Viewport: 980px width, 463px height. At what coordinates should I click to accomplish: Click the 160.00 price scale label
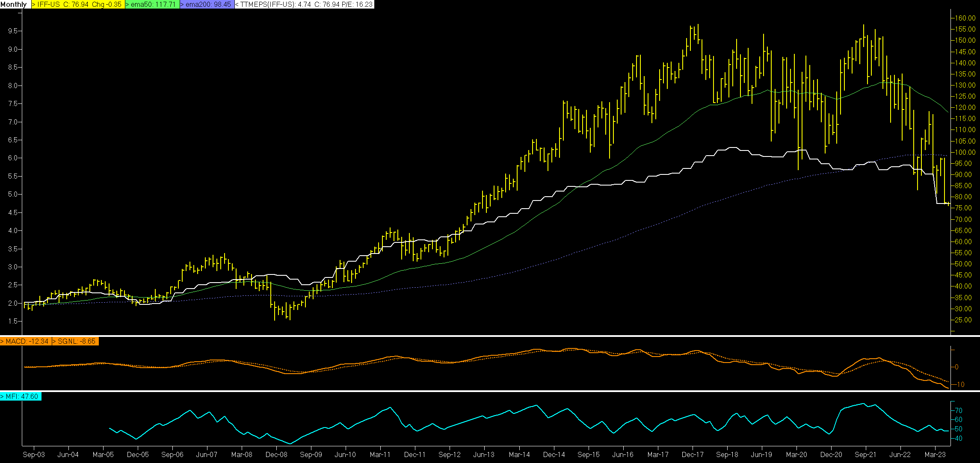965,18
